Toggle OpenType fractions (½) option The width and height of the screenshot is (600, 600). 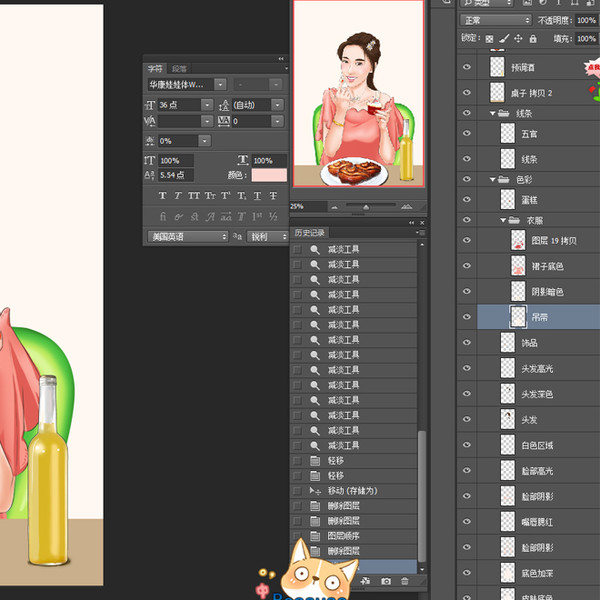pyautogui.click(x=273, y=217)
